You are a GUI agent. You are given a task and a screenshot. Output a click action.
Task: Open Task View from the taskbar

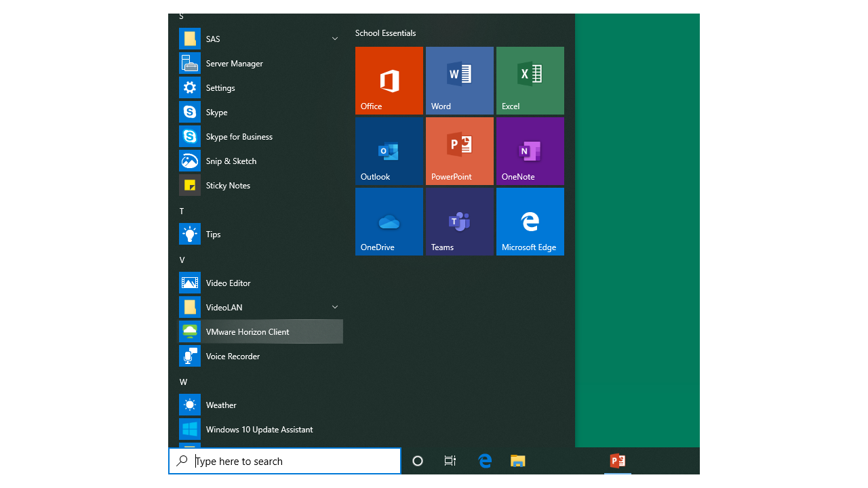[450, 462]
